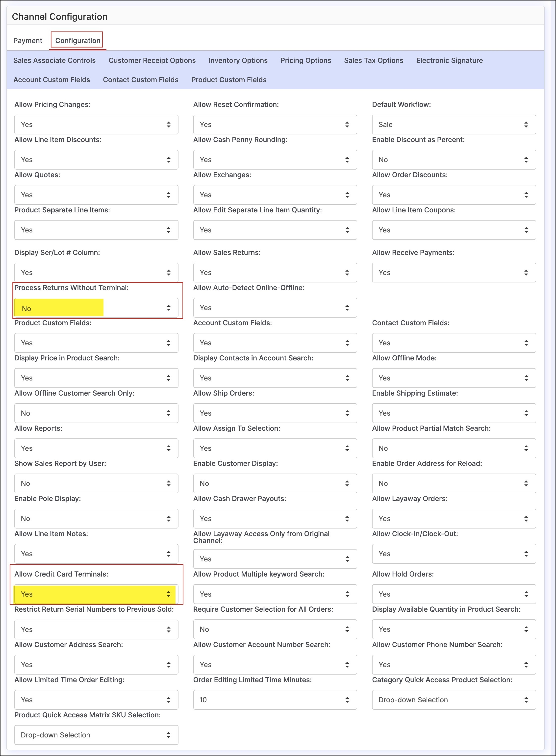Open Sales Associate Controls section
Screen dimensions: 556x756
coord(54,61)
